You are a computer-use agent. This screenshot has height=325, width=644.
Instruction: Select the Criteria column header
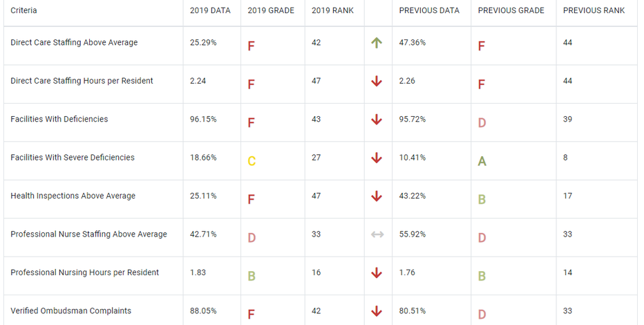click(x=23, y=10)
